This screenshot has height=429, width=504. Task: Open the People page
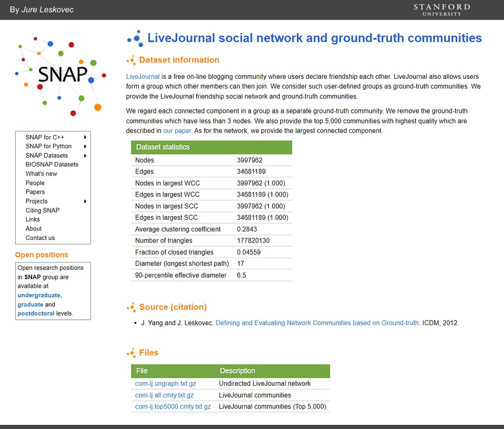(x=35, y=183)
